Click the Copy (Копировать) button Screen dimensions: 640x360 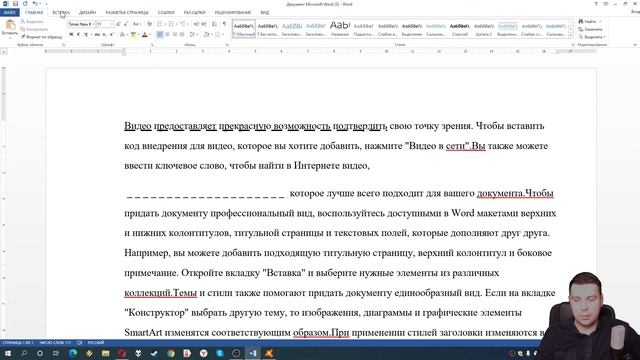34,29
